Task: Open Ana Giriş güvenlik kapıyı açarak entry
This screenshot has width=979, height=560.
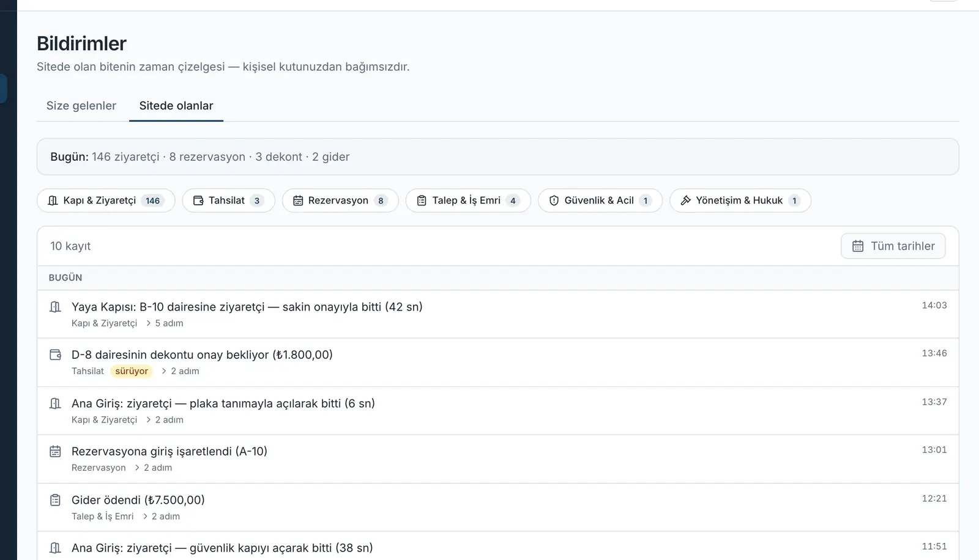Action: tap(497, 546)
